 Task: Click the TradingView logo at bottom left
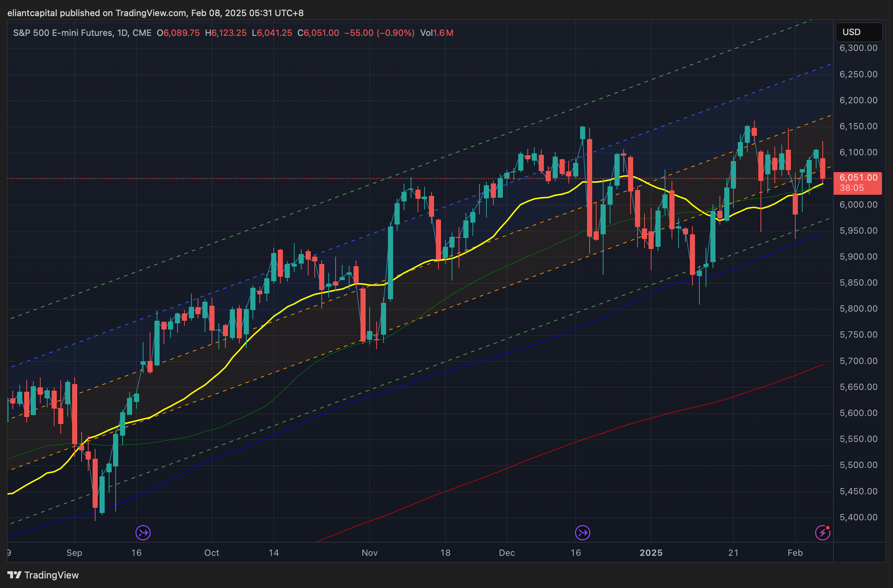point(43,575)
